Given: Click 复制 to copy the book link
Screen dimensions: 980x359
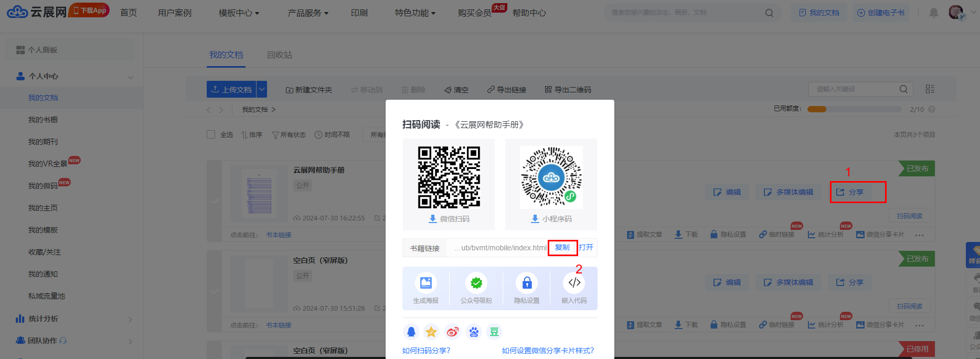Looking at the screenshot, I should click(x=562, y=248).
